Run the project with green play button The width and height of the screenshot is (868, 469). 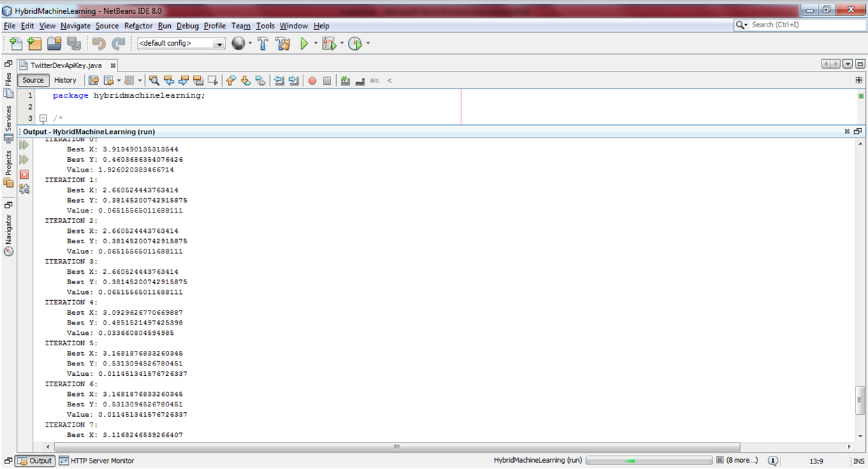304,44
